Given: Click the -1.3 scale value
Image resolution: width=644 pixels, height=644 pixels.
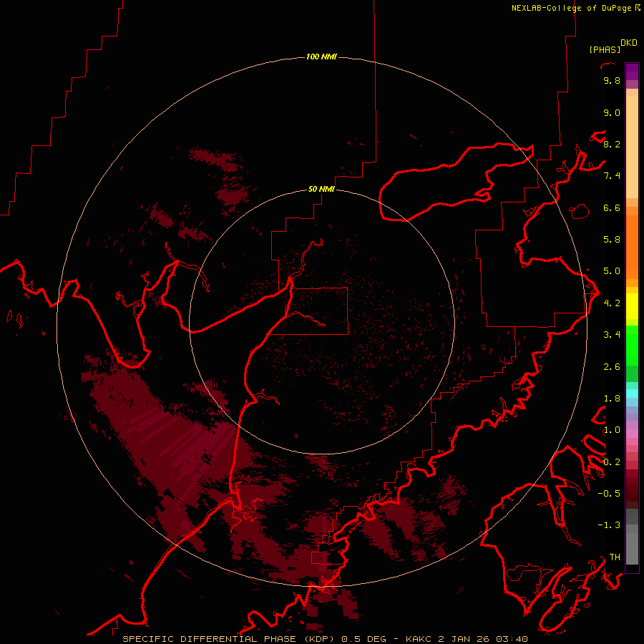Looking at the screenshot, I should 609,525.
